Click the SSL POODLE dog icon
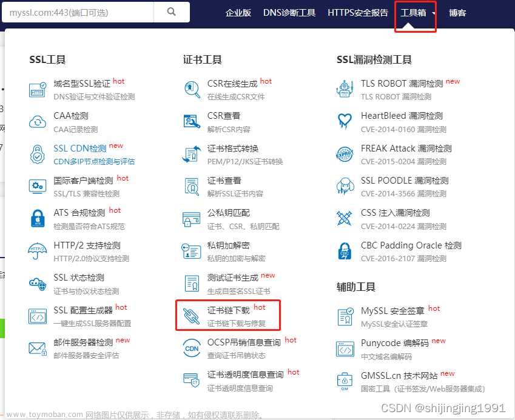Image resolution: width=515 pixels, height=420 pixels. (345, 187)
